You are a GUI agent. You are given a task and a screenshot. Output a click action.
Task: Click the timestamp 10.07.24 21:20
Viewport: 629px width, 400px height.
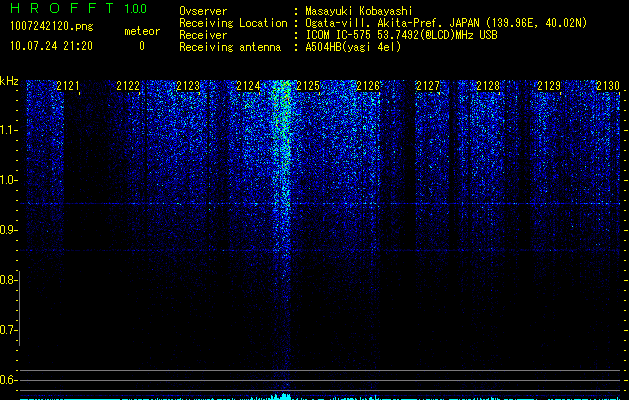[x=51, y=46]
